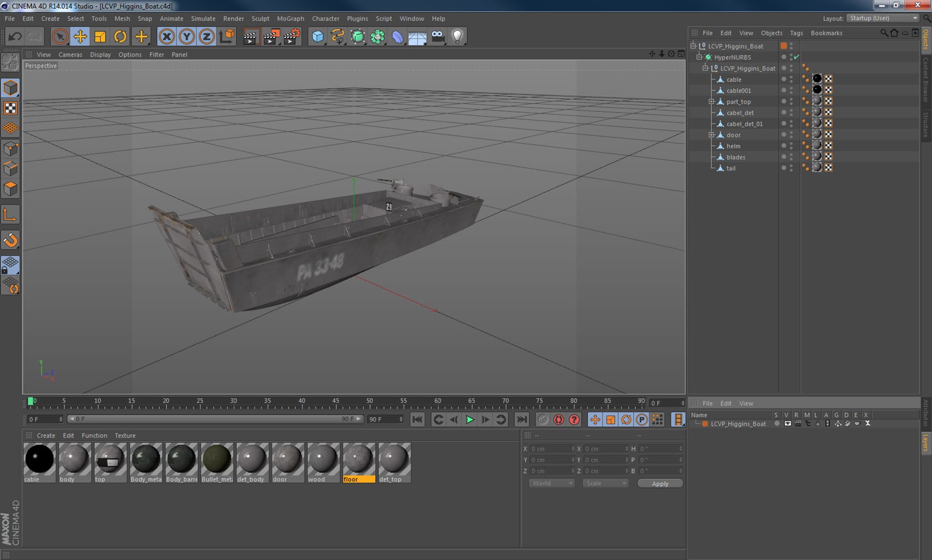Play the animation forward
Image resolution: width=932 pixels, height=560 pixels.
point(470,419)
